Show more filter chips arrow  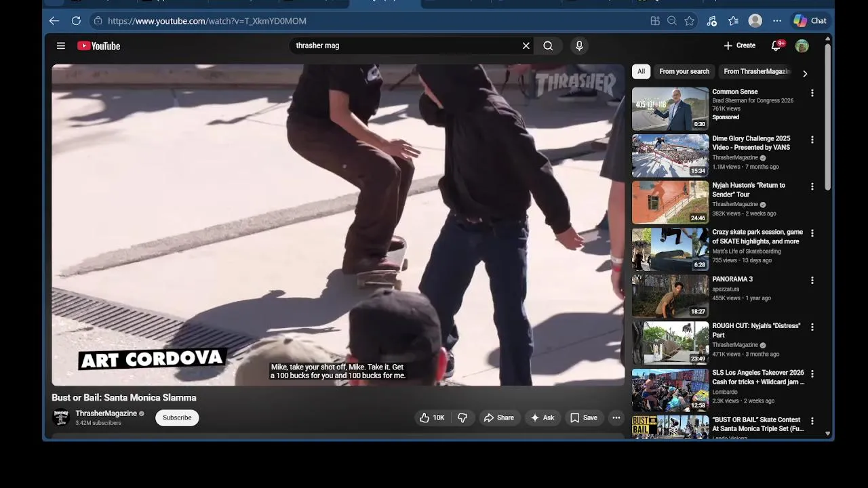805,73
